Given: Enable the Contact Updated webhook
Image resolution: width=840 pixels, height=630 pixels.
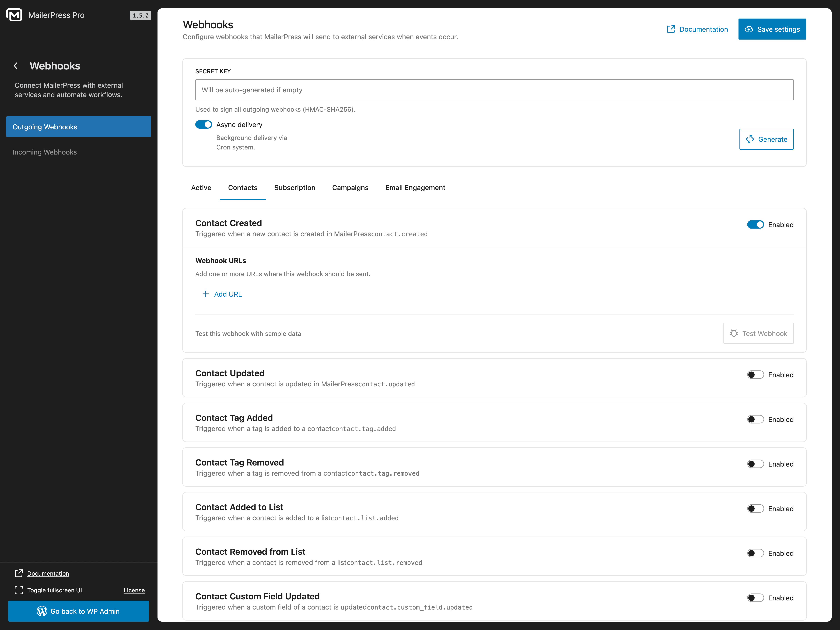Looking at the screenshot, I should pyautogui.click(x=756, y=374).
